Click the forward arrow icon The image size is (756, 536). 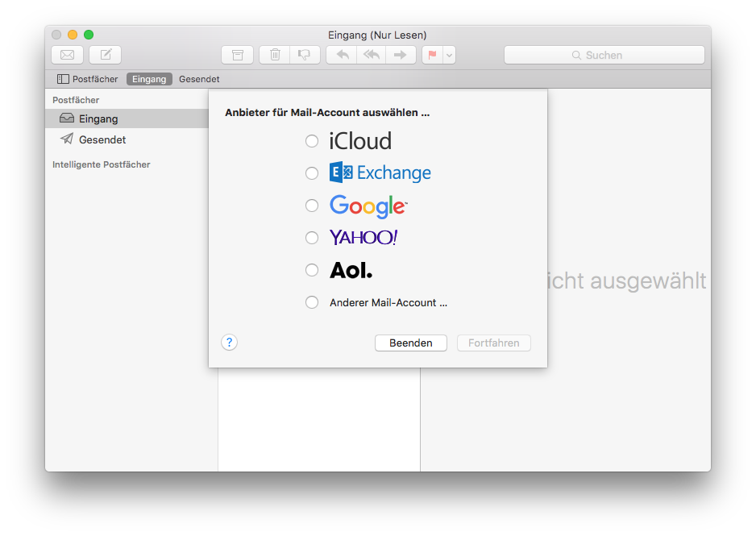[401, 55]
